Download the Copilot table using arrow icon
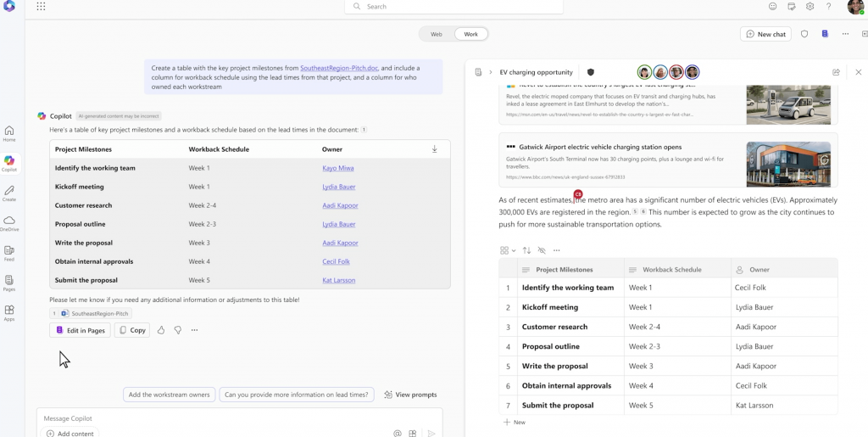This screenshot has width=868, height=437. click(435, 149)
